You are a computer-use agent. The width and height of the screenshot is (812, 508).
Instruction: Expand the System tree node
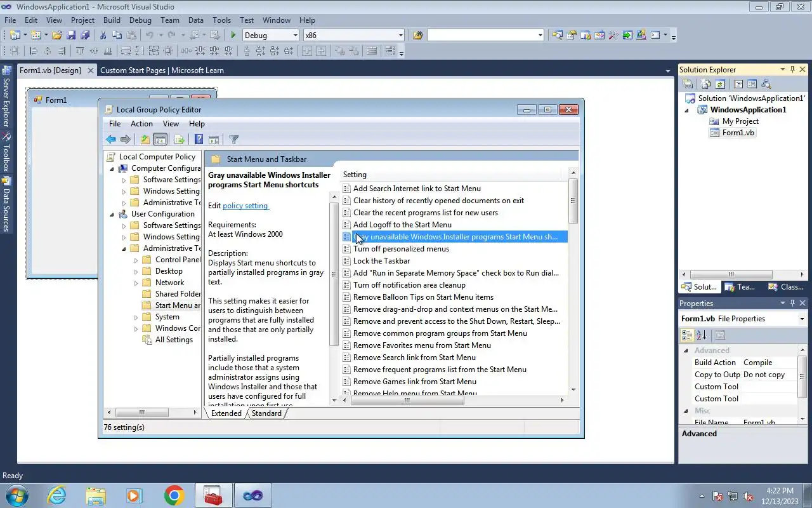(x=136, y=317)
